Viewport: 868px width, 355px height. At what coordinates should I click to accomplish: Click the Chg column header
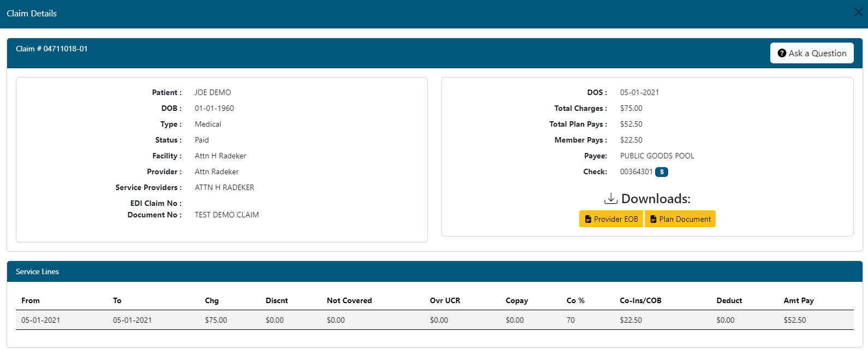pos(212,300)
